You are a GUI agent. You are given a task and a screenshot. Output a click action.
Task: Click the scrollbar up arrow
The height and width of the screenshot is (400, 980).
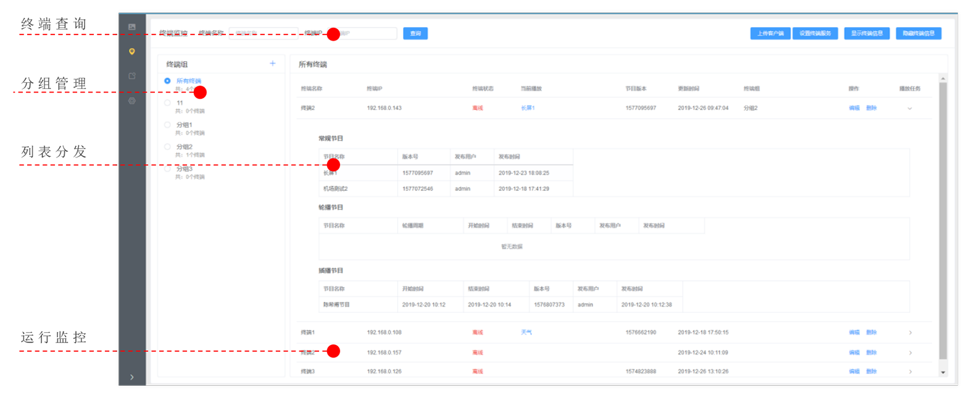pos(942,78)
